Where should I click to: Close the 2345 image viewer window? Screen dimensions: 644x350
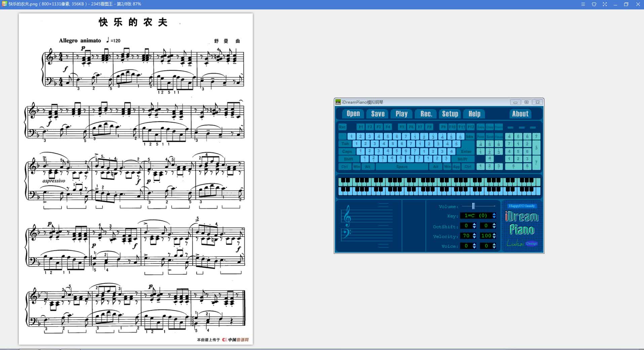tap(638, 4)
